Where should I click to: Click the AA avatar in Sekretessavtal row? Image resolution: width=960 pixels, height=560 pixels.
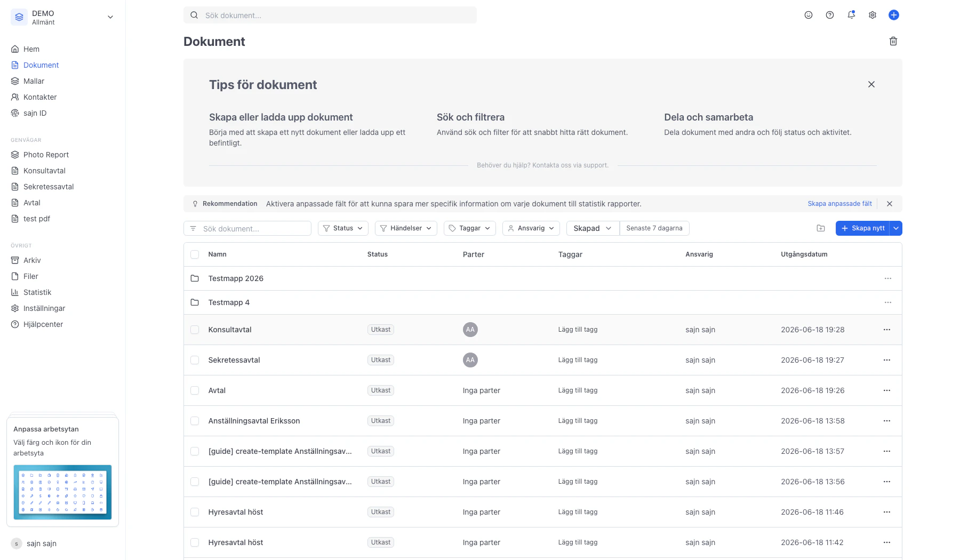pos(470,360)
